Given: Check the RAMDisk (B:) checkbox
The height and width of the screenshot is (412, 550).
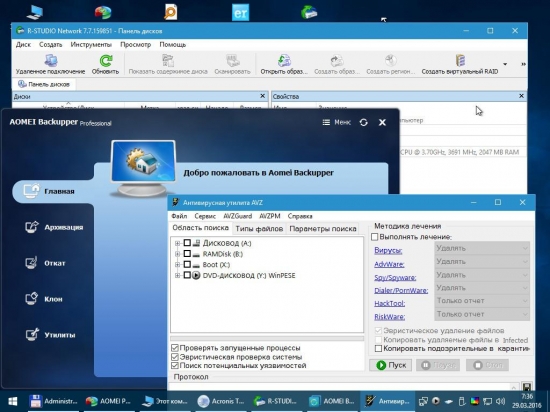Looking at the screenshot, I should click(x=187, y=254).
